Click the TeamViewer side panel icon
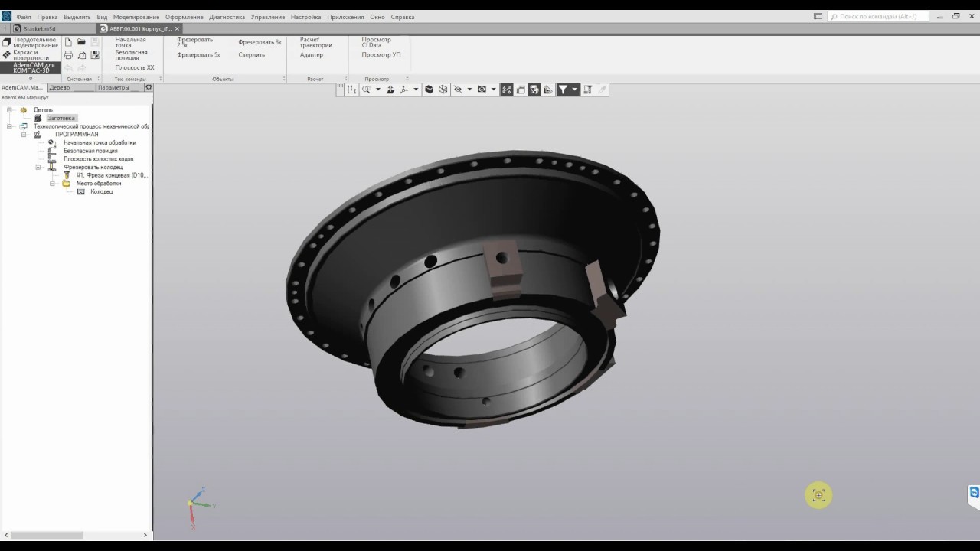 (974, 493)
